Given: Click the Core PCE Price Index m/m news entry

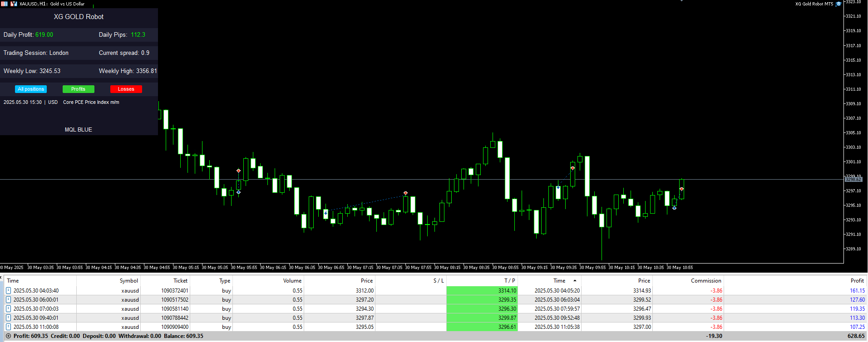Looking at the screenshot, I should 91,103.
